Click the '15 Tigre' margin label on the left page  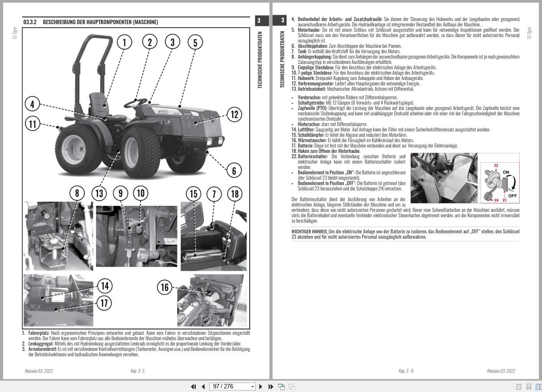pos(14,34)
